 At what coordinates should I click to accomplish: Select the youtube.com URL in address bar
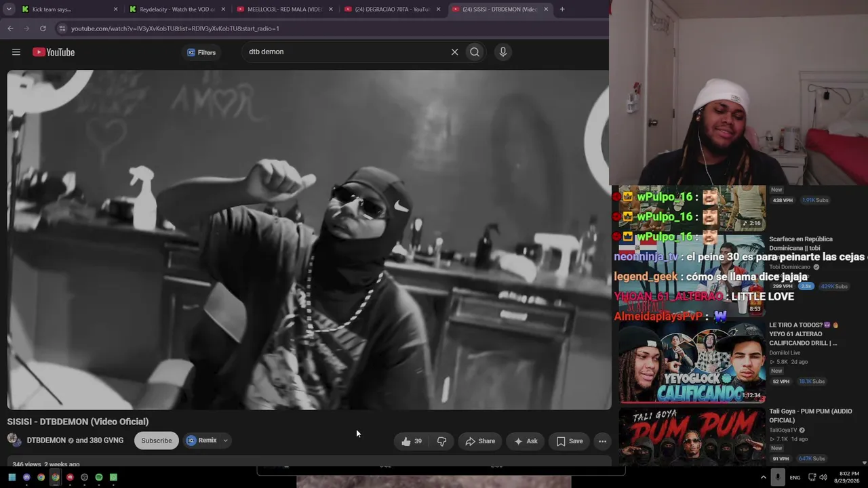(x=175, y=28)
